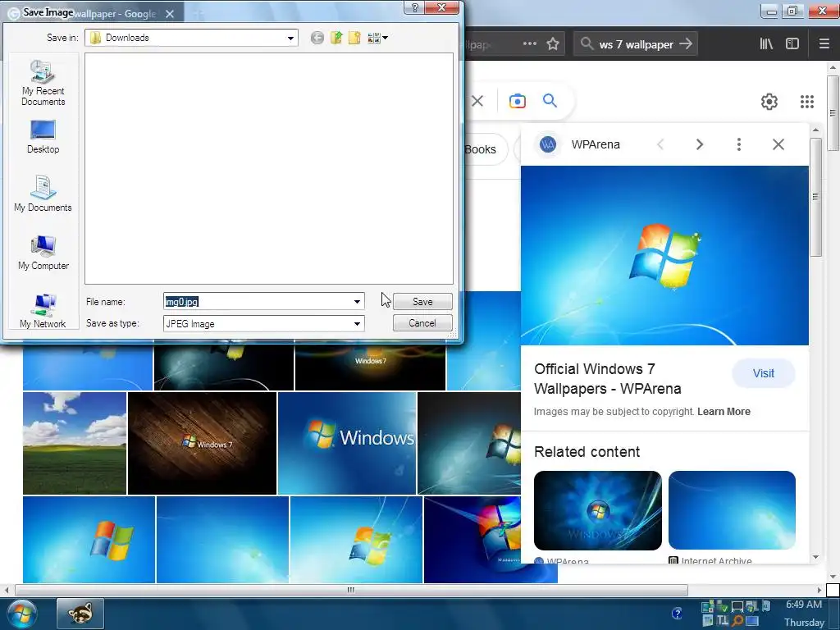Select My Computer in the places bar
Image resolution: width=840 pixels, height=630 pixels.
click(x=43, y=253)
